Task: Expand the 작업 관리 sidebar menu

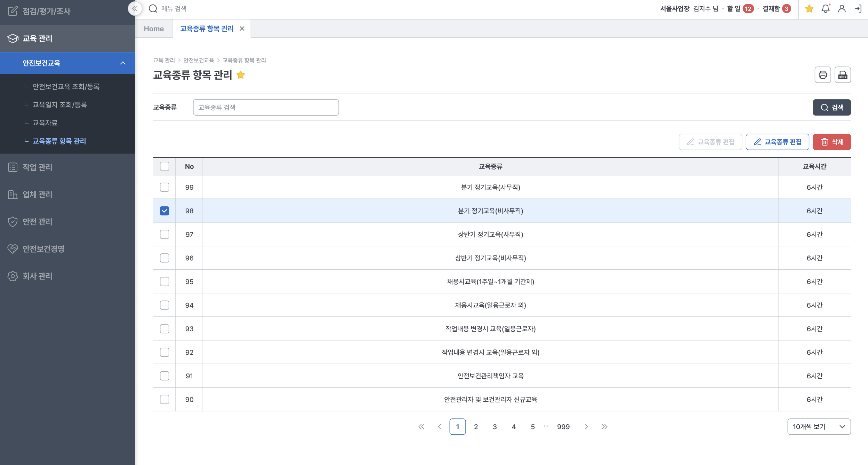Action: (37, 167)
